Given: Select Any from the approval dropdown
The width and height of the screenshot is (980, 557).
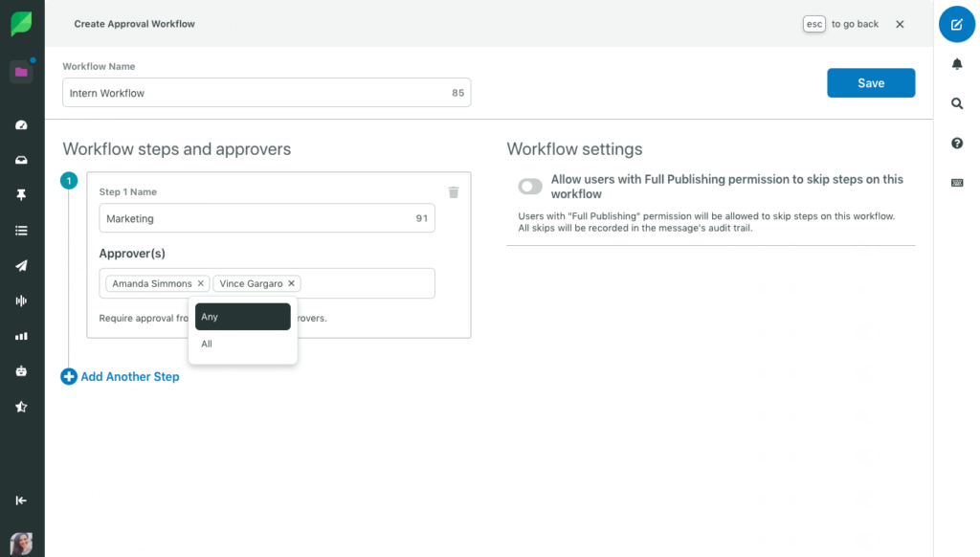Looking at the screenshot, I should 242,316.
